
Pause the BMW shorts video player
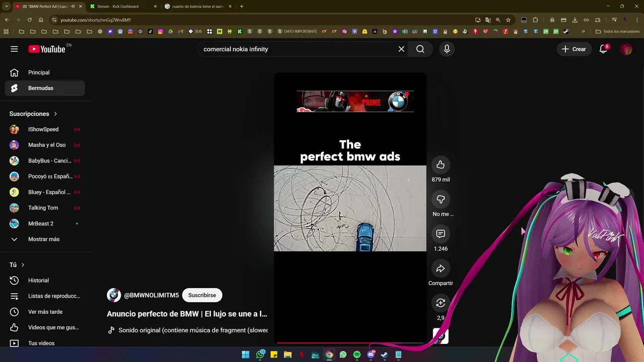(350, 208)
